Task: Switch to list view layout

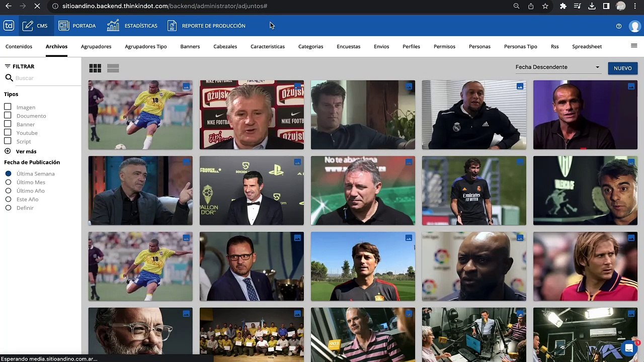Action: pyautogui.click(x=113, y=68)
